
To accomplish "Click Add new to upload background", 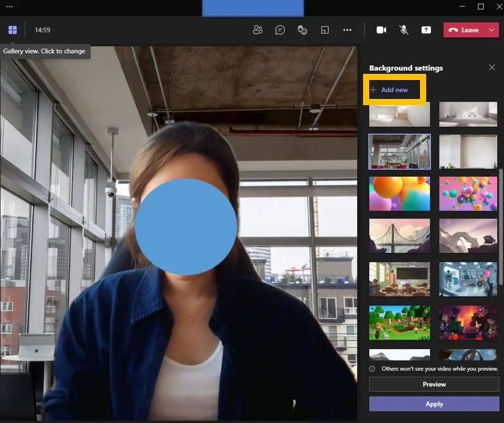I will pyautogui.click(x=390, y=89).
